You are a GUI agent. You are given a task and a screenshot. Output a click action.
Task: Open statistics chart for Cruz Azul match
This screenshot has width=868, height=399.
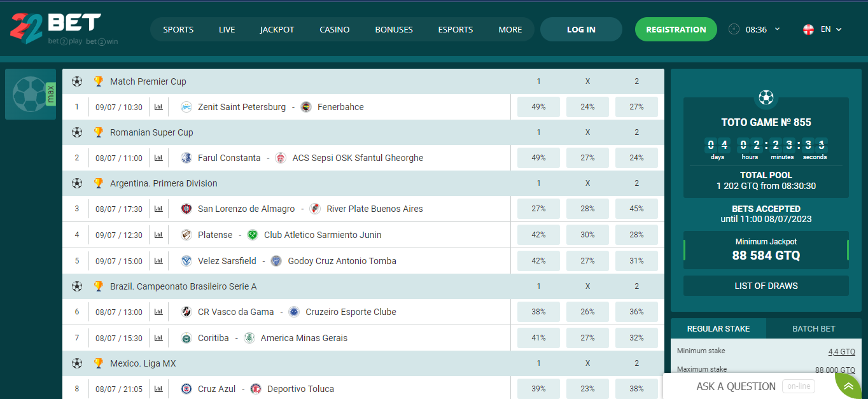158,389
